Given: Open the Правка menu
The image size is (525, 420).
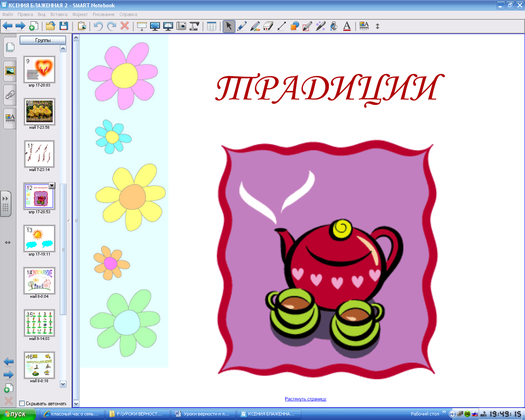Looking at the screenshot, I should (25, 14).
